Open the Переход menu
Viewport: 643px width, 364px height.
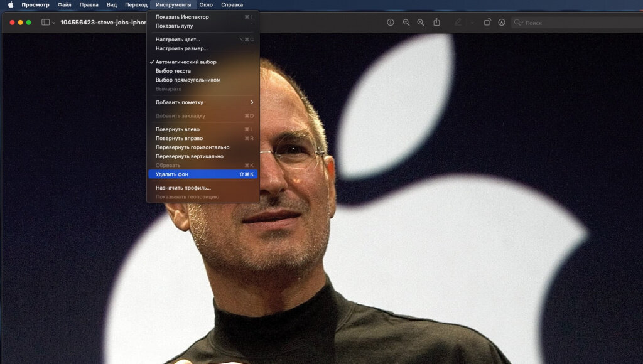coord(136,5)
